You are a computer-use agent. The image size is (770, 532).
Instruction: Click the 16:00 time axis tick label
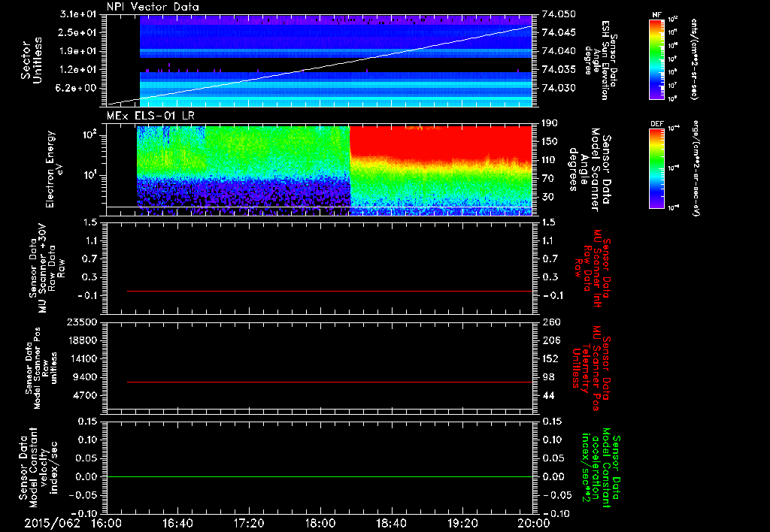[106, 523]
